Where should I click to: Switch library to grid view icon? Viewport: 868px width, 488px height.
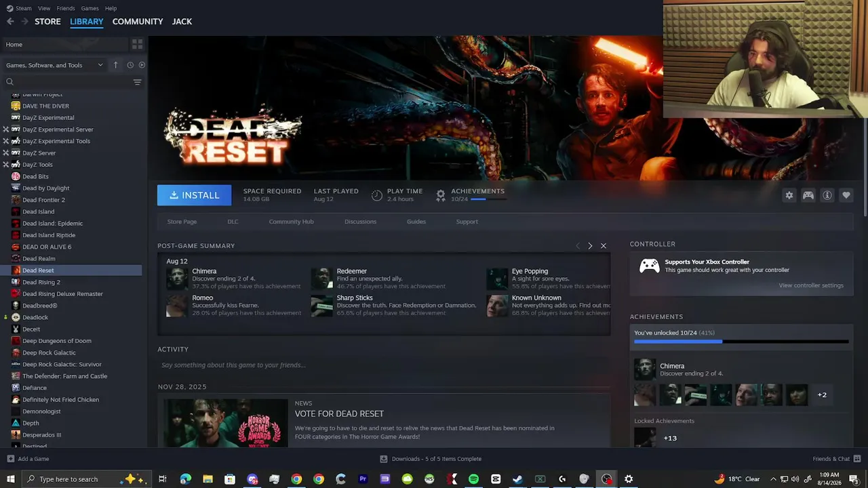(137, 44)
